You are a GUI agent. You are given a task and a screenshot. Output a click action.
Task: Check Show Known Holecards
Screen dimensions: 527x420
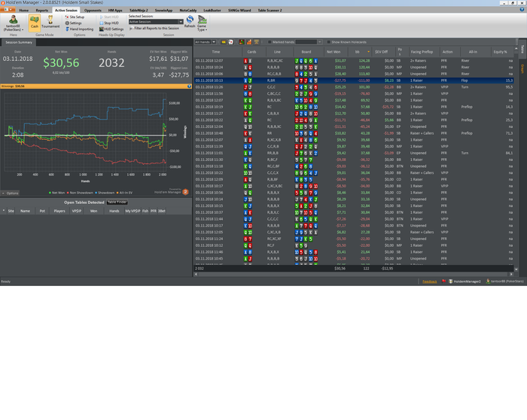(x=329, y=42)
